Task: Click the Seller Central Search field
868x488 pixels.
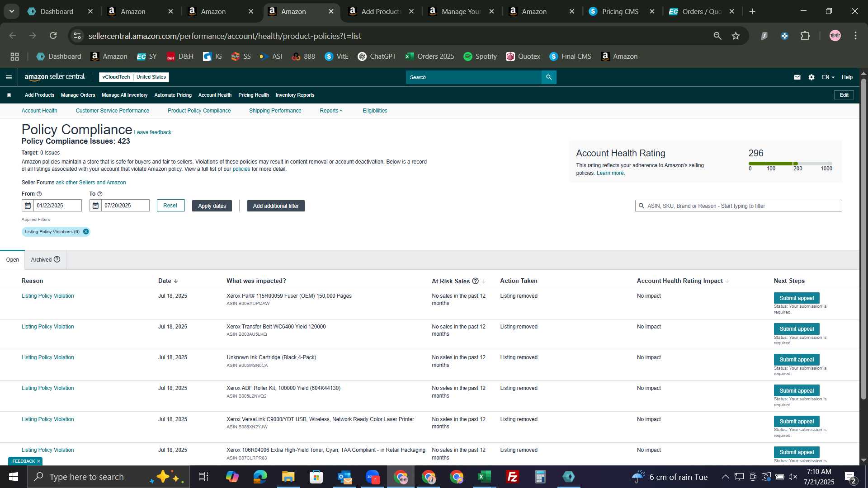Action: (474, 77)
